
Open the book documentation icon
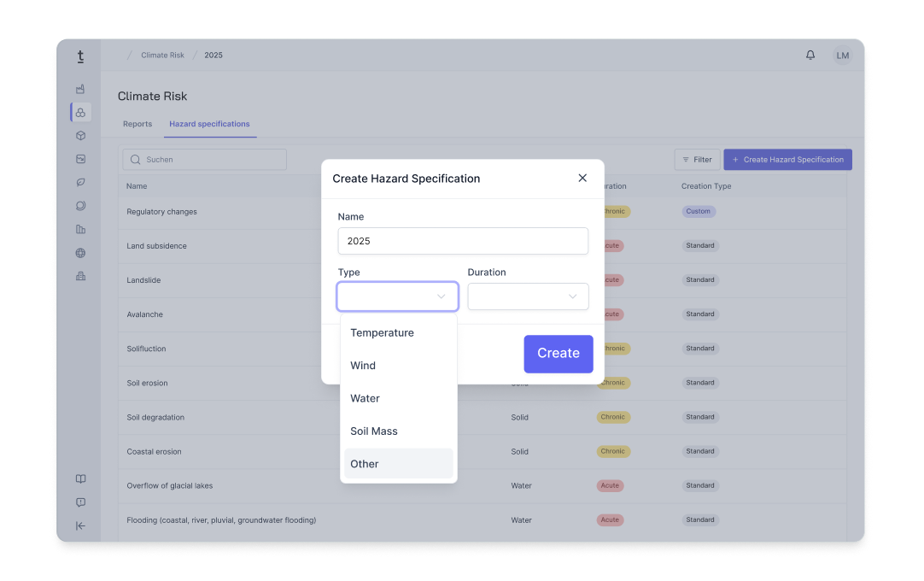[x=81, y=479]
